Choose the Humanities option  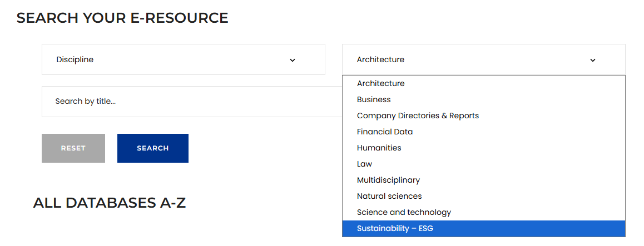click(x=379, y=148)
